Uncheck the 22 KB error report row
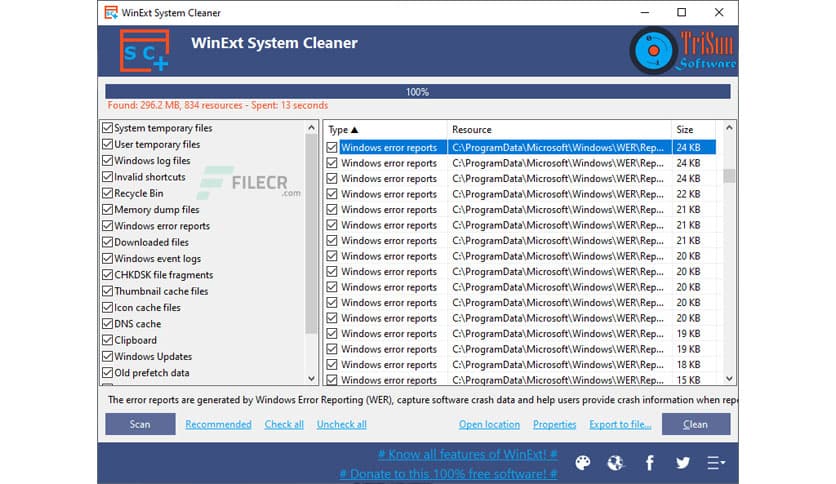Screen dimensions: 836x484 point(332,194)
